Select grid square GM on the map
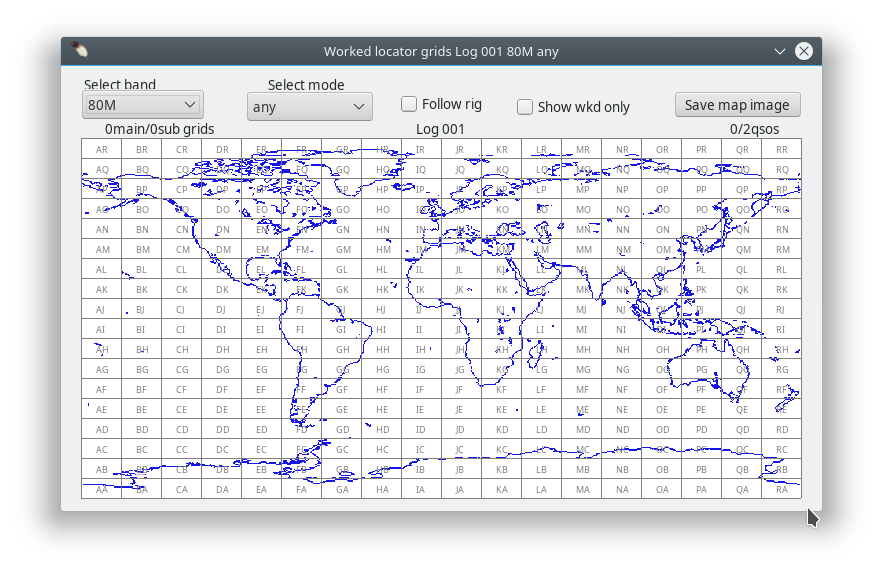This screenshot has width=883, height=572. pyautogui.click(x=342, y=249)
